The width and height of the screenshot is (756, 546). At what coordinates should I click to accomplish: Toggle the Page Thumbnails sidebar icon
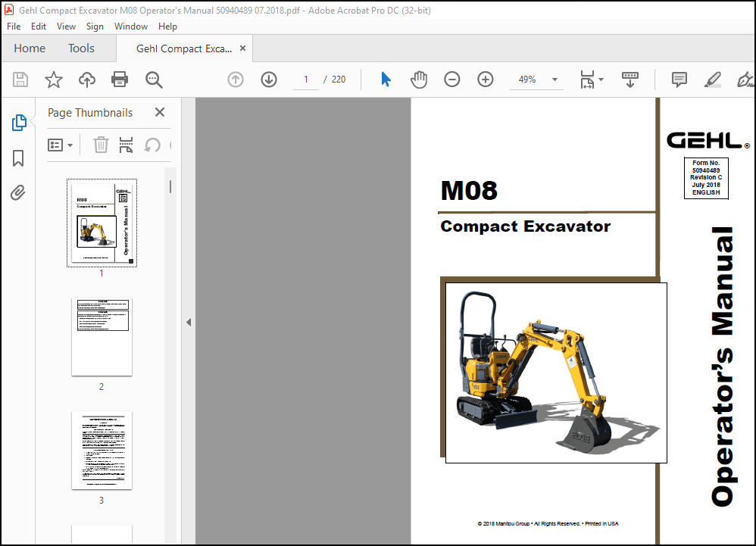pyautogui.click(x=17, y=122)
